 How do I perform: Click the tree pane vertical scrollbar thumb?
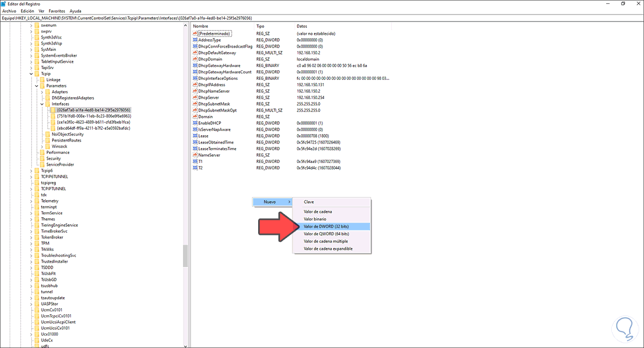coord(186,256)
